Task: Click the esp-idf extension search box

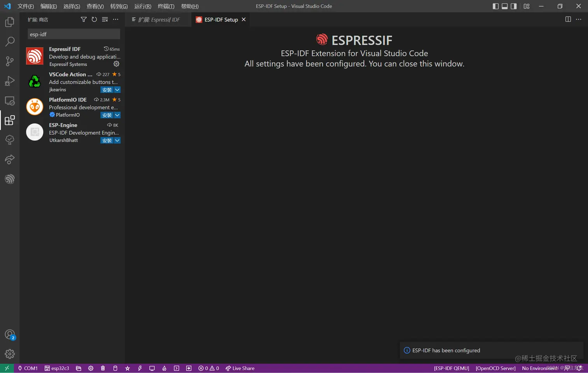Action: [74, 34]
